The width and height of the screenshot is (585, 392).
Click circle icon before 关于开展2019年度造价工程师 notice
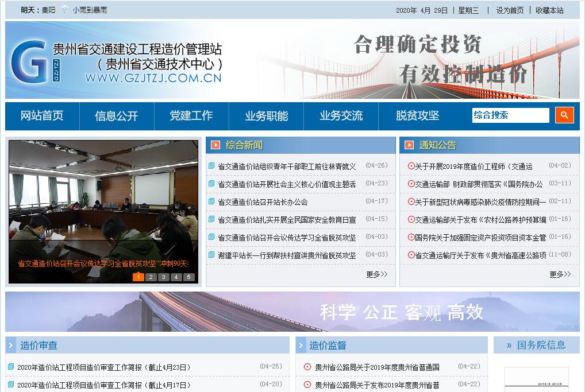[x=411, y=166]
